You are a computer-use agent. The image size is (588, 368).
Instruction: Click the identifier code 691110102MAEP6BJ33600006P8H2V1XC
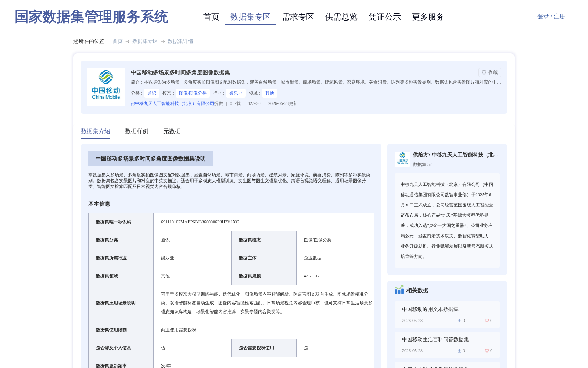pos(200,222)
